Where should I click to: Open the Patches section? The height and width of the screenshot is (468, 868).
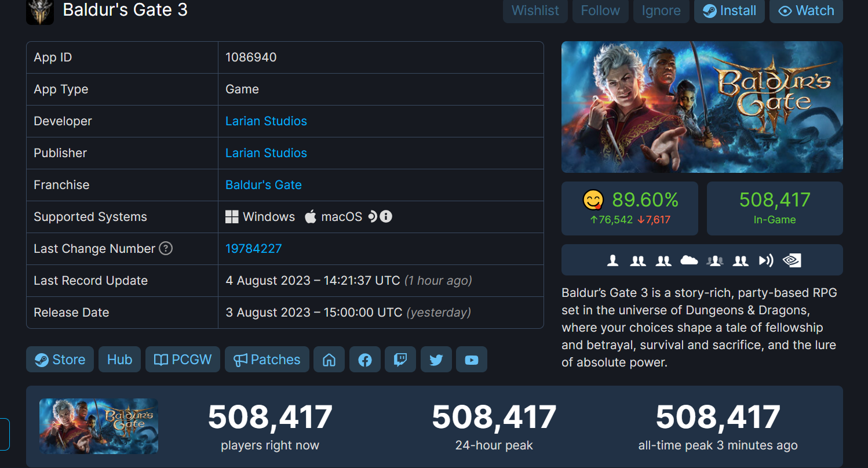click(x=267, y=359)
